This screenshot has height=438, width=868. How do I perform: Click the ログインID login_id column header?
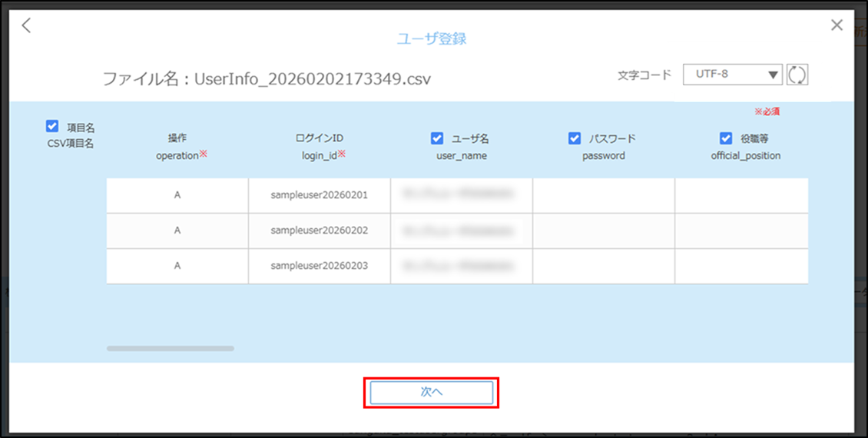pos(323,147)
